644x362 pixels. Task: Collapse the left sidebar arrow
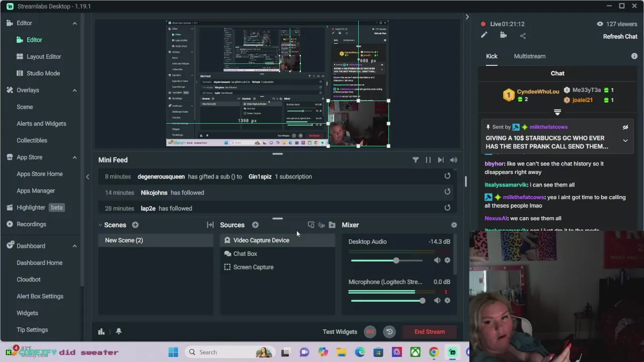(88, 176)
